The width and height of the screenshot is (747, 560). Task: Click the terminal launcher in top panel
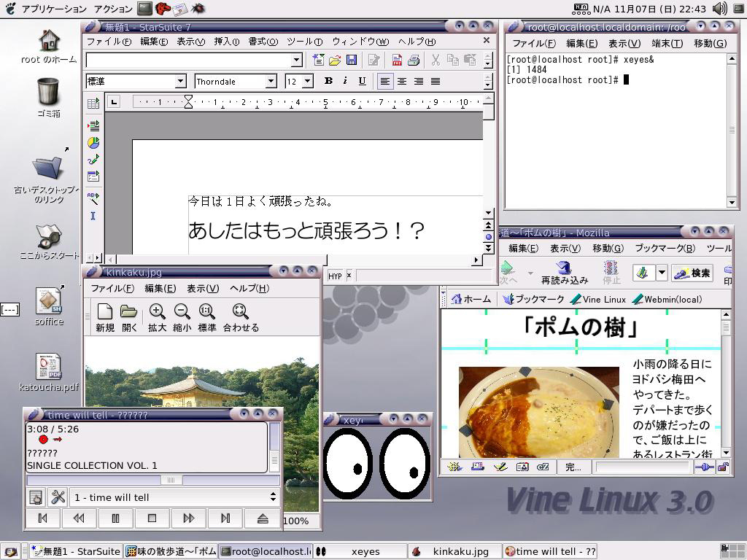click(x=144, y=8)
